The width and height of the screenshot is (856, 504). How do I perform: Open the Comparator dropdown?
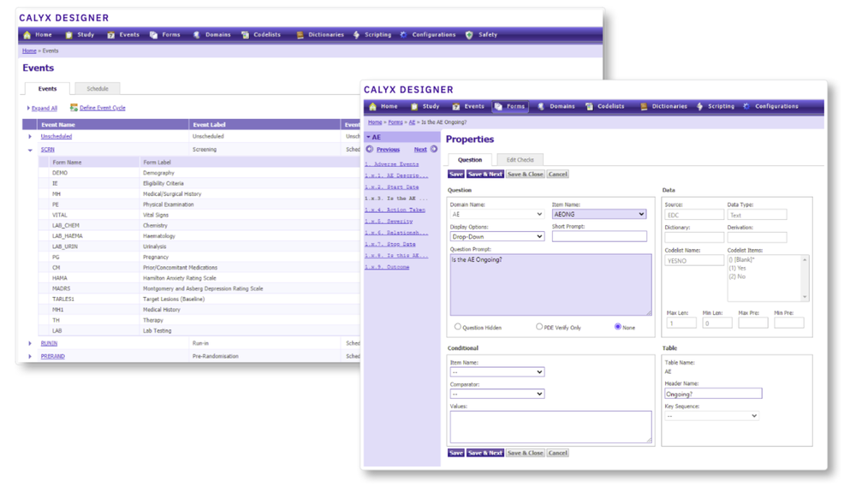click(x=496, y=394)
